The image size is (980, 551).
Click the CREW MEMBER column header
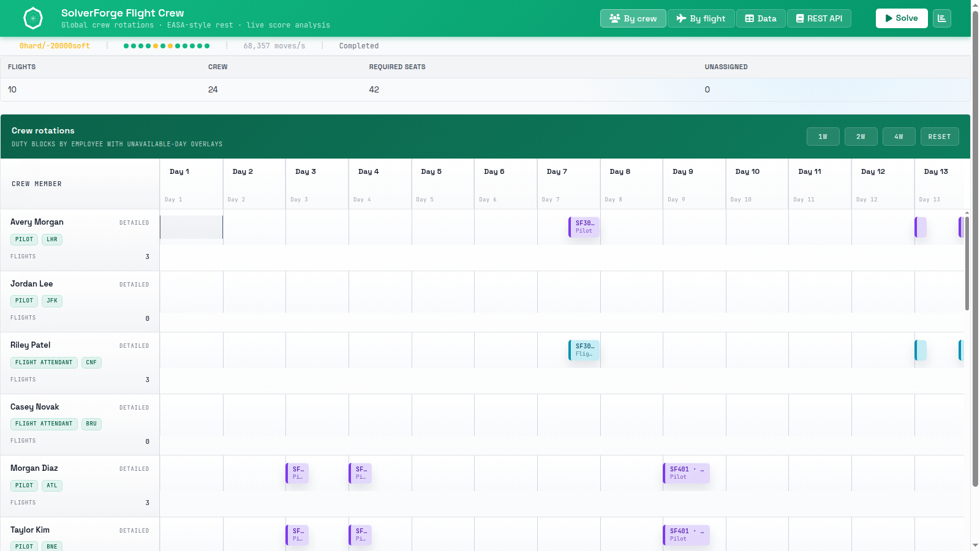(37, 184)
